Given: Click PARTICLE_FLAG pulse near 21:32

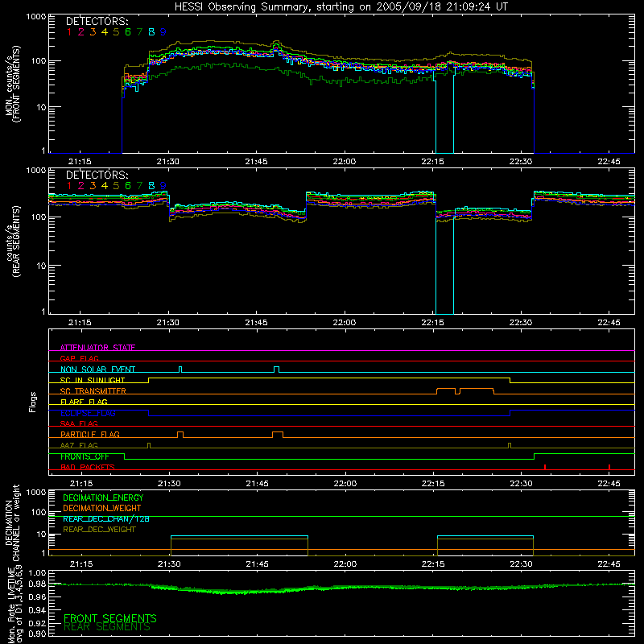Looking at the screenshot, I should pos(180,435).
